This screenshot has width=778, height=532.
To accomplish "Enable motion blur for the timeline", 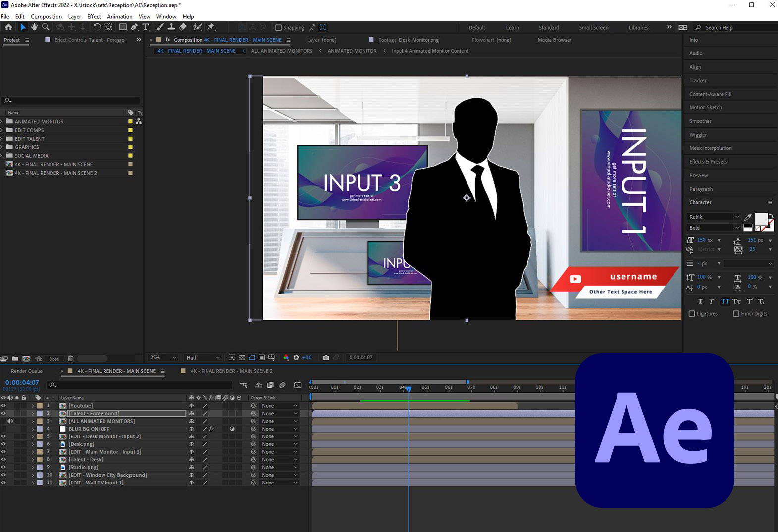I will click(282, 385).
